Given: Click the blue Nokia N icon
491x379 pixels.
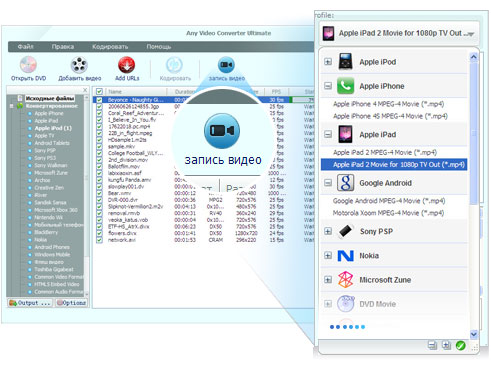Looking at the screenshot, I should (x=345, y=256).
